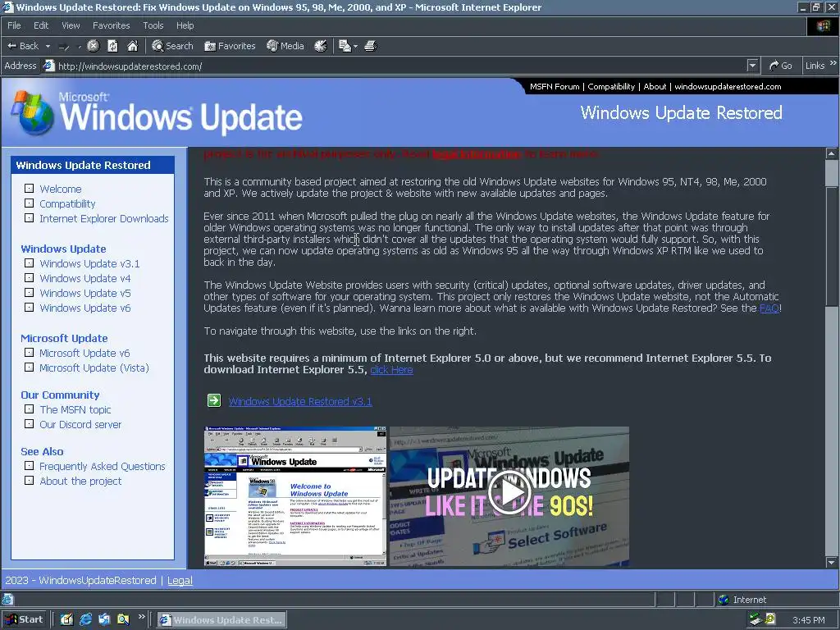Click the network tray icon
This screenshot has width=840, height=630.
tap(756, 619)
